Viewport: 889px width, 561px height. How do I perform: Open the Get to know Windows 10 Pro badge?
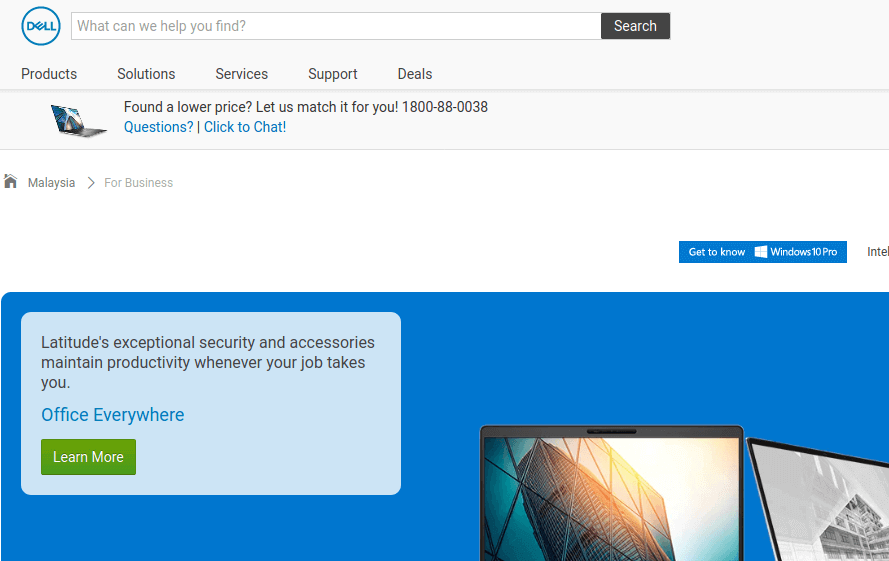(x=762, y=252)
